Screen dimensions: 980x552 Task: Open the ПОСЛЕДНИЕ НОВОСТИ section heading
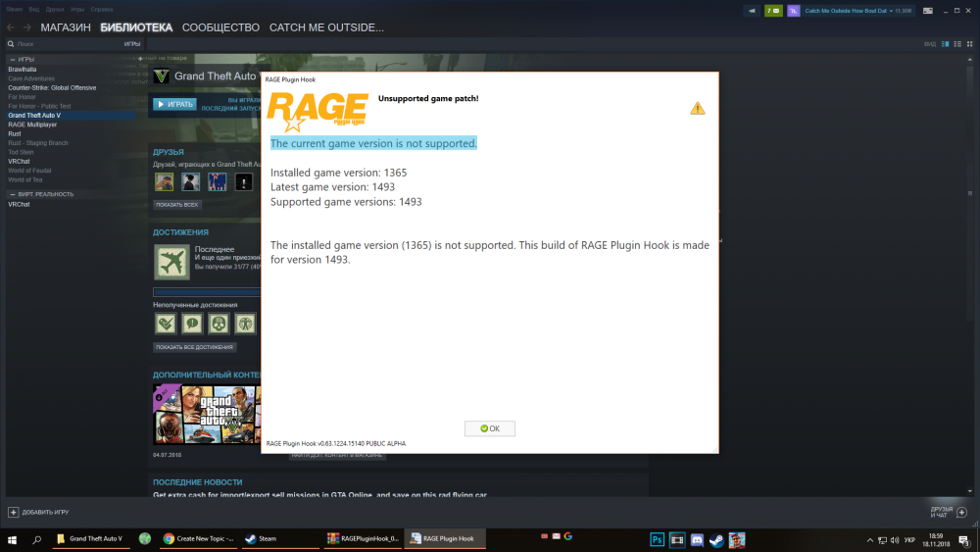coord(198,482)
